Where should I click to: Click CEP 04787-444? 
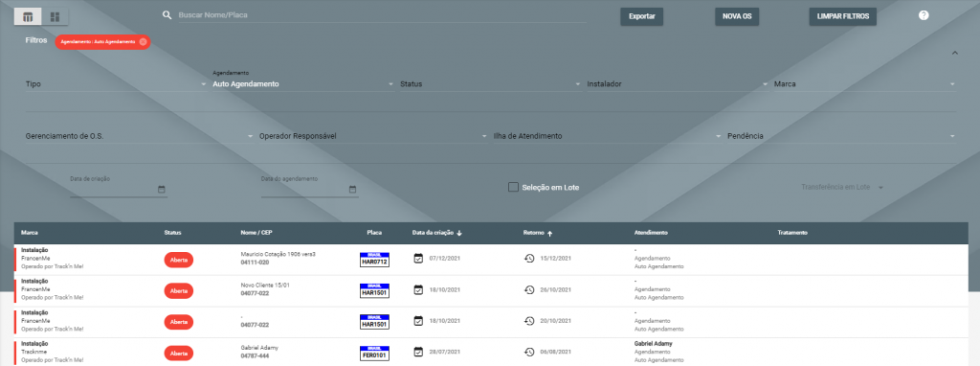click(255, 356)
